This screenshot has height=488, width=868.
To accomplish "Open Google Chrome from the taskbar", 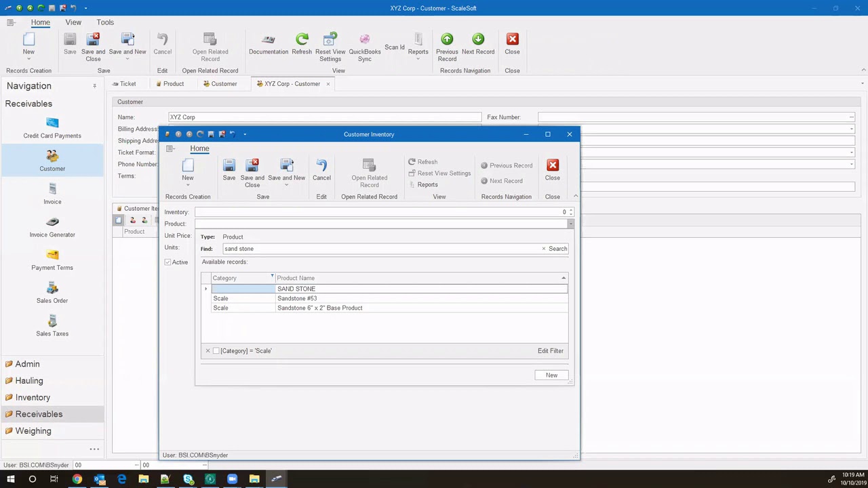I will (77, 479).
